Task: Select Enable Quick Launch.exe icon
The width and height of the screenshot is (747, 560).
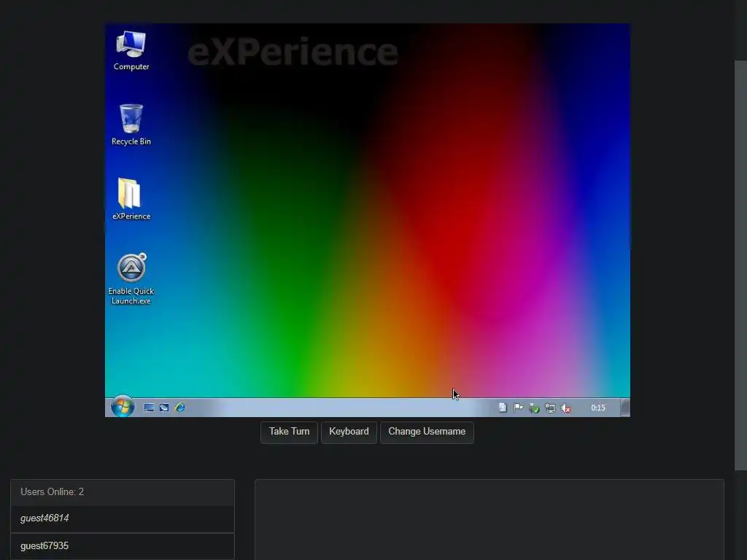Action: [131, 279]
